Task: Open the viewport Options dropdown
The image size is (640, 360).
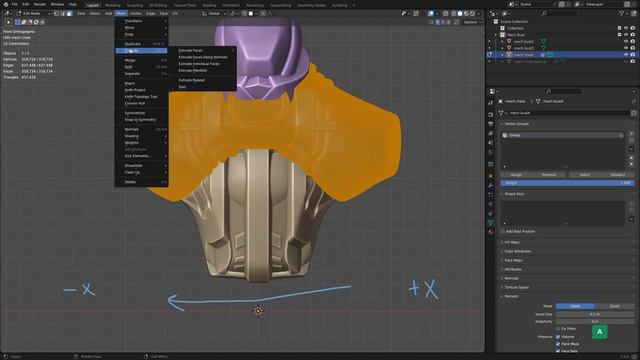Action: coord(473,22)
